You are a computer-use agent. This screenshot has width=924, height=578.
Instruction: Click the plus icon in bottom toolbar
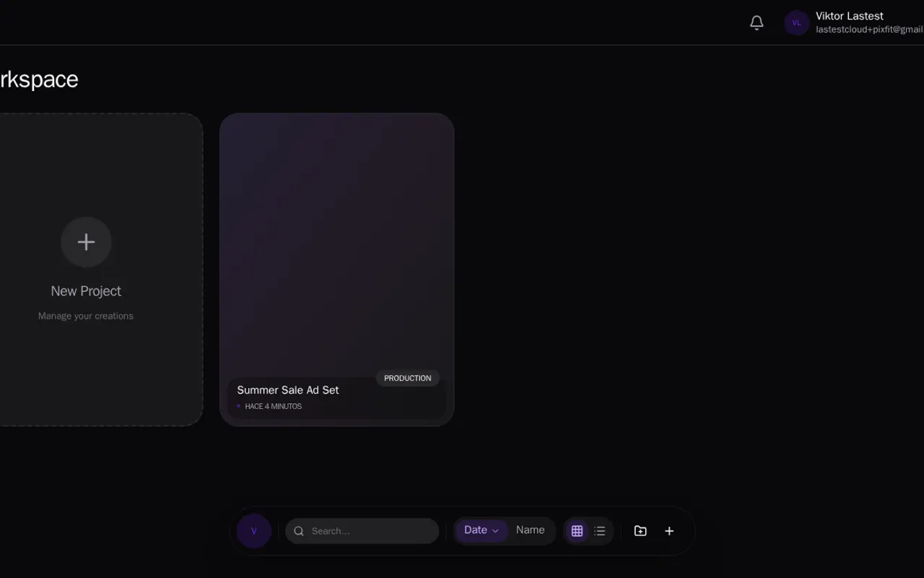point(669,531)
